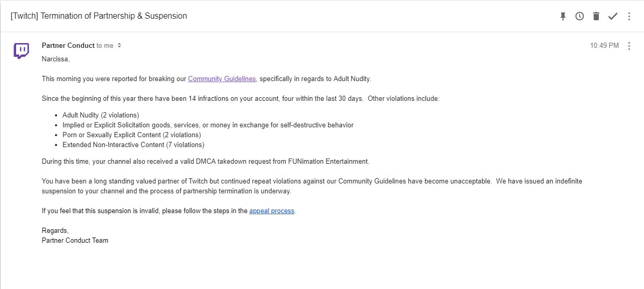Open the Community Guidelines link
This screenshot has height=289, width=644.
click(222, 79)
